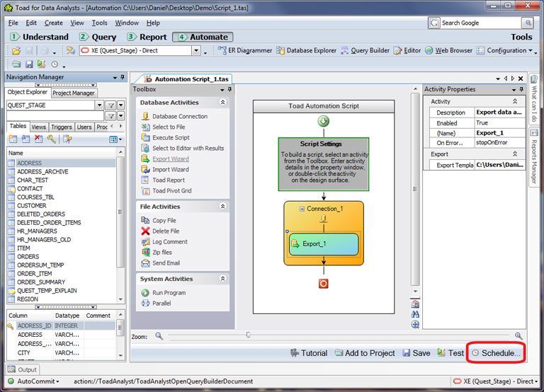This screenshot has height=392, width=544.
Task: Collapse the Export properties group
Action: tap(515, 154)
